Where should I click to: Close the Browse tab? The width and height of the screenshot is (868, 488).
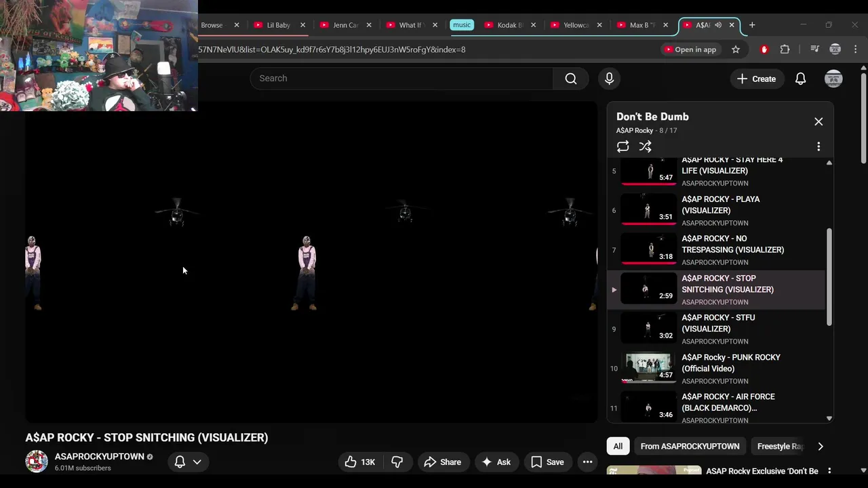click(237, 25)
